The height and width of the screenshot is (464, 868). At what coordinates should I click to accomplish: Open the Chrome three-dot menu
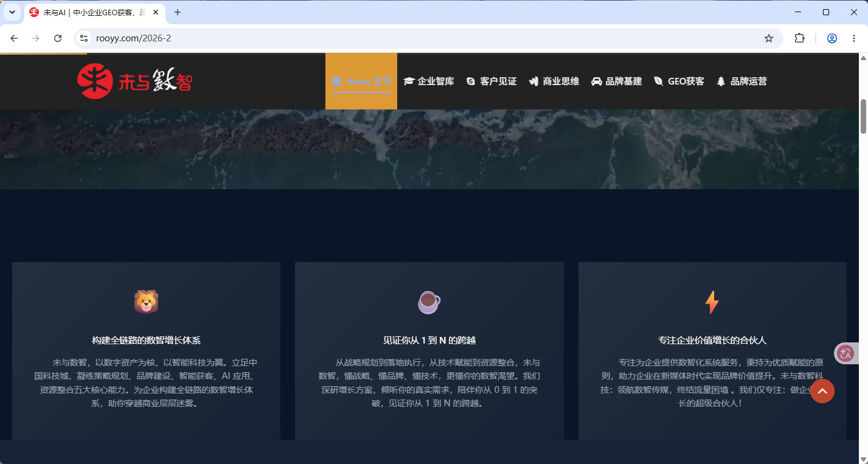click(854, 38)
